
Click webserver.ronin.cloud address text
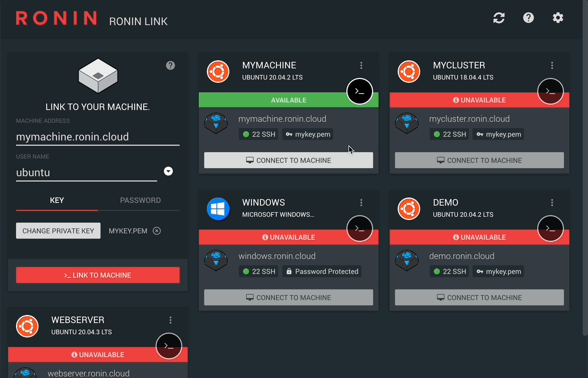[x=89, y=374]
